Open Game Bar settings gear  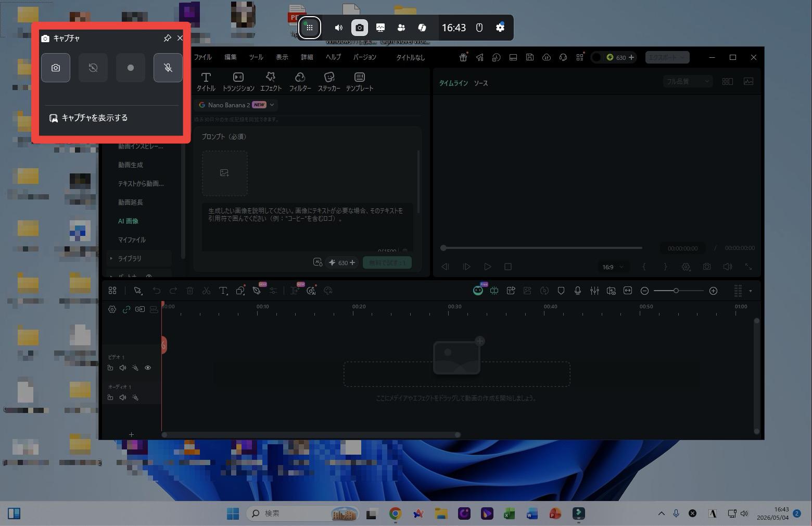[x=500, y=28]
